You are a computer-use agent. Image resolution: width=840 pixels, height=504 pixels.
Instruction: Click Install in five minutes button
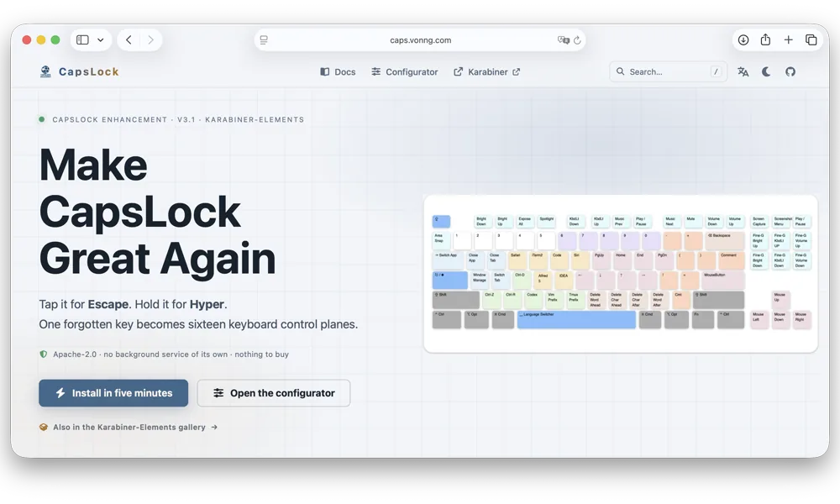pyautogui.click(x=113, y=393)
